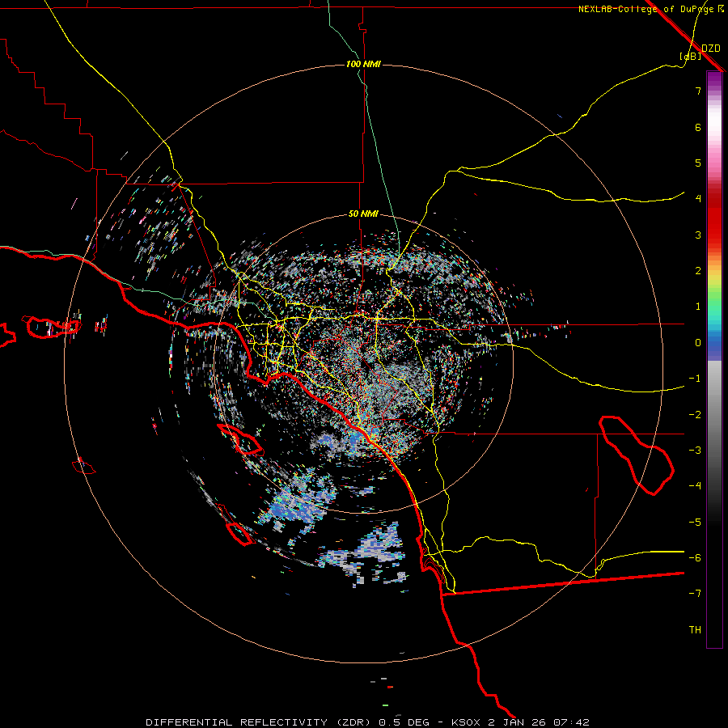Click the -1 value on the color scale

coord(695,379)
